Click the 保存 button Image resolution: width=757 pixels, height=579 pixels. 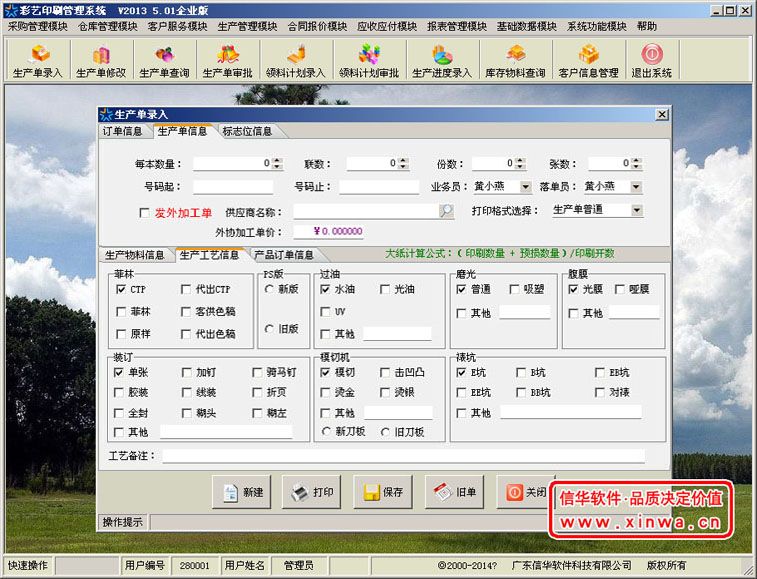384,492
